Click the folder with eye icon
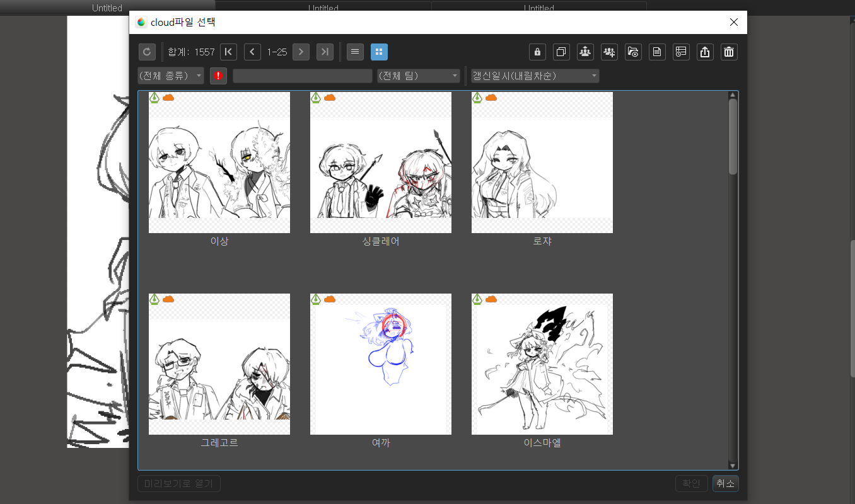Image resolution: width=855 pixels, height=504 pixels. coord(633,52)
